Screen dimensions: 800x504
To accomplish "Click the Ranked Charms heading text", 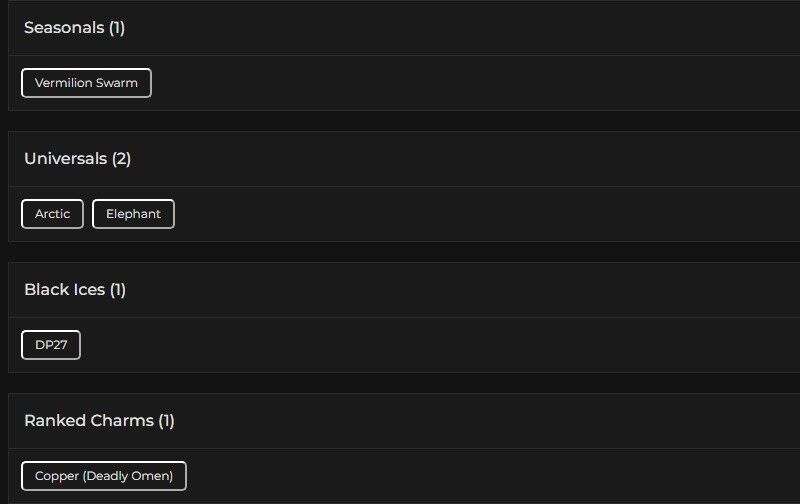I will point(89,421).
